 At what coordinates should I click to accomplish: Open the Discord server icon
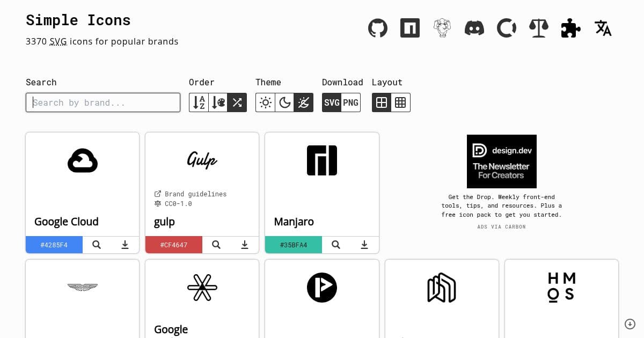point(474,28)
